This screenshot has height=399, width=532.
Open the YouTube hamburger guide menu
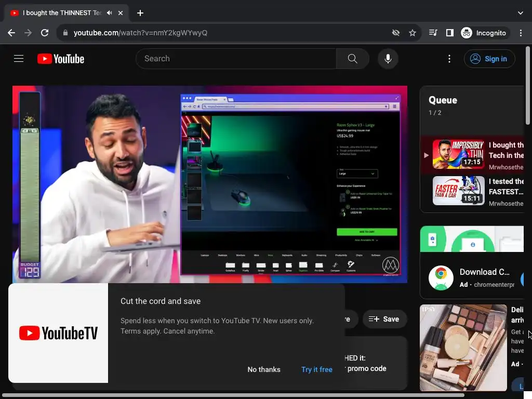coord(19,59)
